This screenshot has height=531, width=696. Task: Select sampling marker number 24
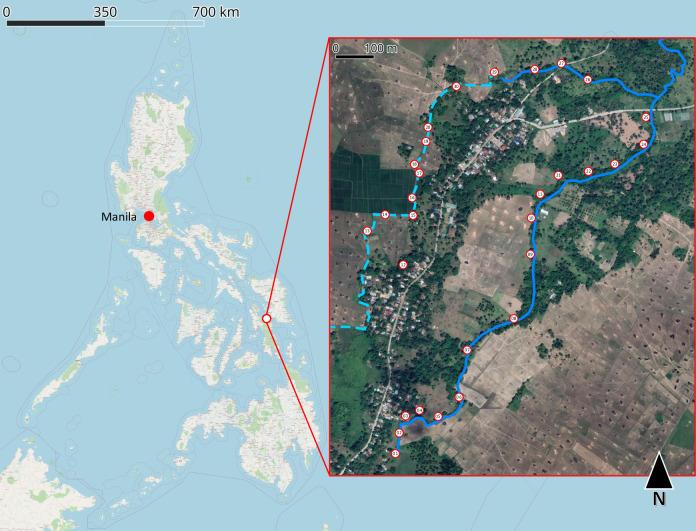643,144
